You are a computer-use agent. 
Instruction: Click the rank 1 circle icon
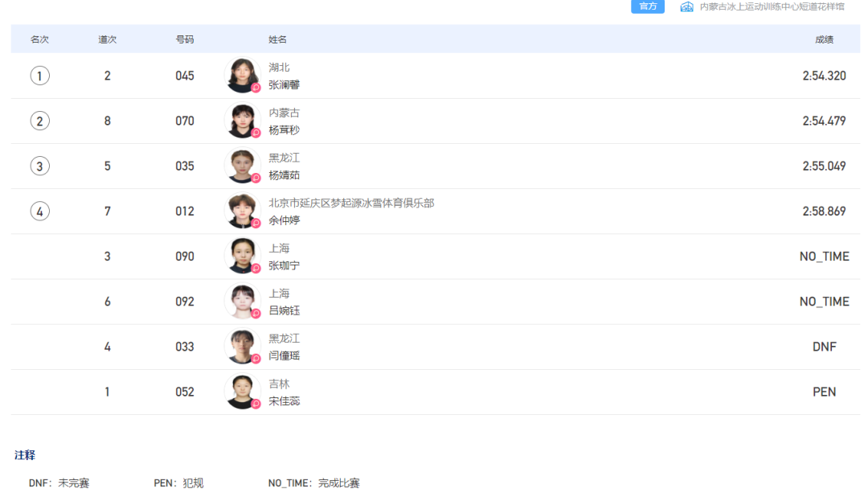pos(39,76)
